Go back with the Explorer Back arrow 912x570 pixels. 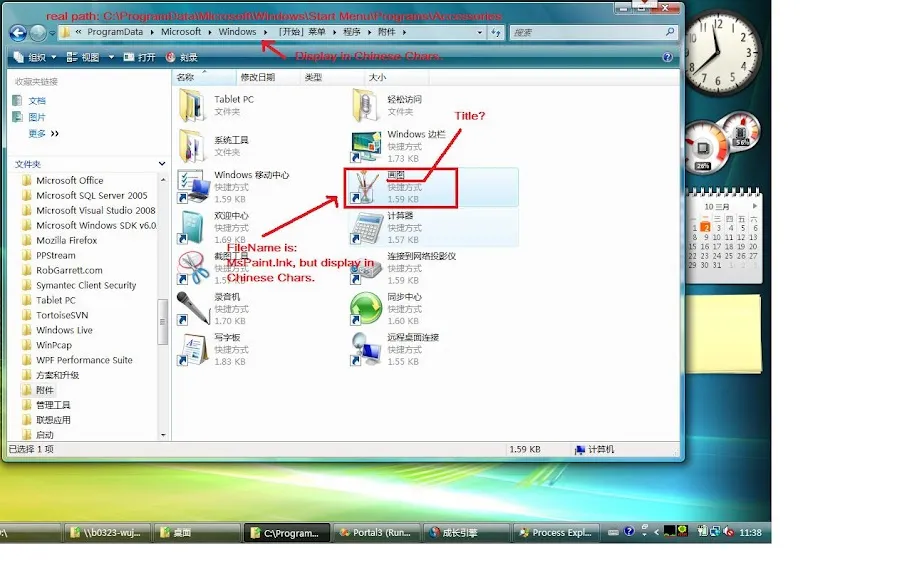(18, 33)
